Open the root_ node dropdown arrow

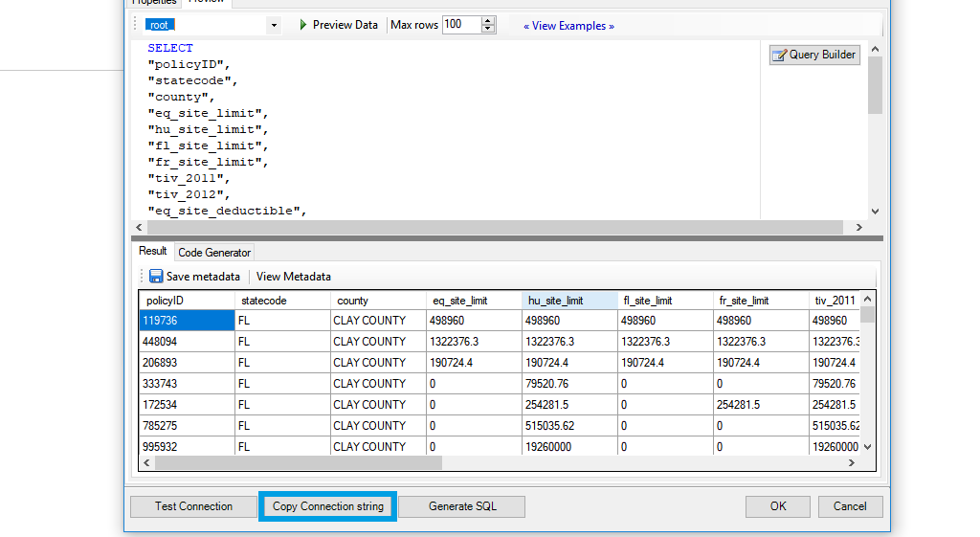pyautogui.click(x=274, y=25)
